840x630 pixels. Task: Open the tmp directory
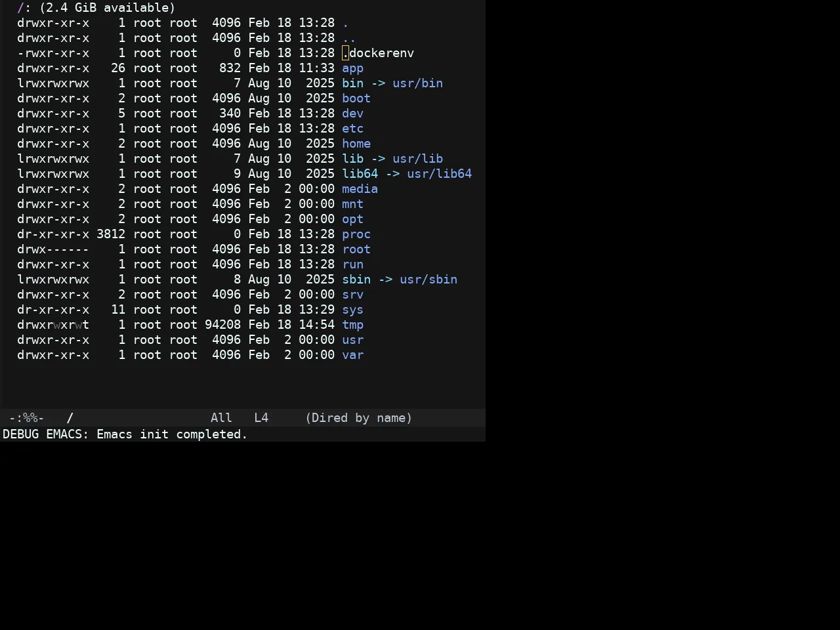tap(352, 325)
